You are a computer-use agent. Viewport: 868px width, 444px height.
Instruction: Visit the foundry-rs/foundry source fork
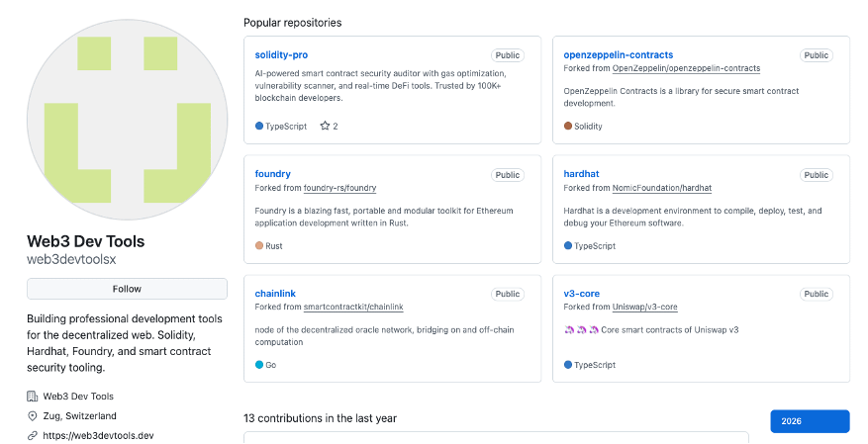coord(339,188)
